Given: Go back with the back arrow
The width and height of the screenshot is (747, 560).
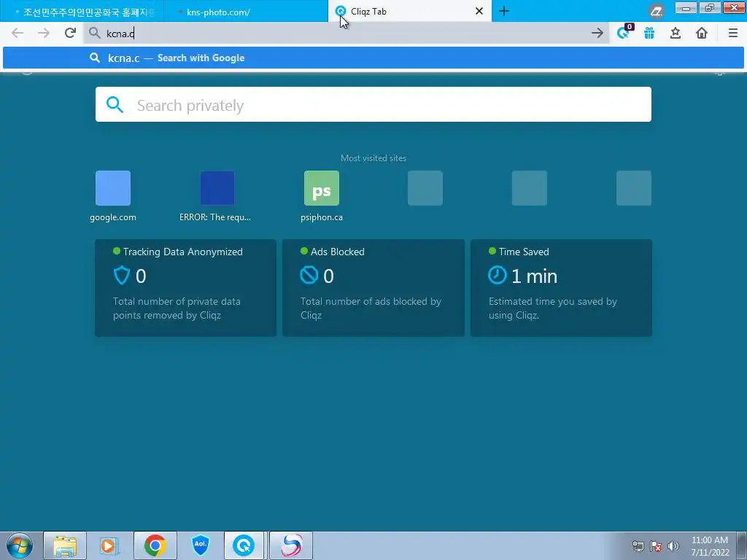Looking at the screenshot, I should pos(18,33).
